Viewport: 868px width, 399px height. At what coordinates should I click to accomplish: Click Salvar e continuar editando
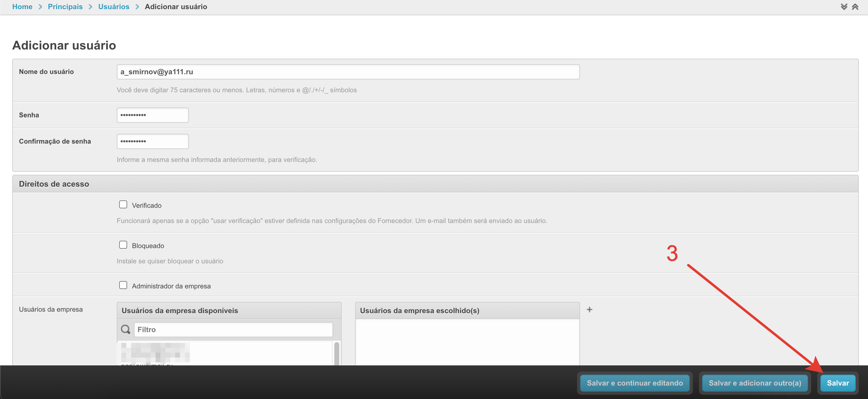point(634,383)
